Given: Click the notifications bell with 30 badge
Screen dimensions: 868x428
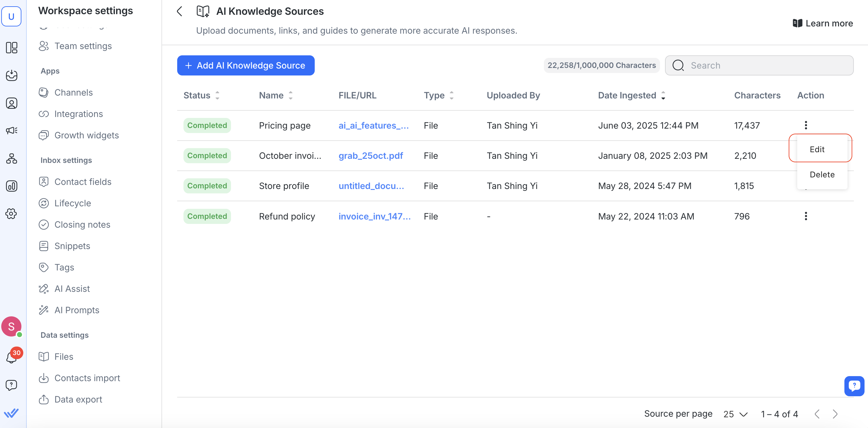Looking at the screenshot, I should 11,357.
